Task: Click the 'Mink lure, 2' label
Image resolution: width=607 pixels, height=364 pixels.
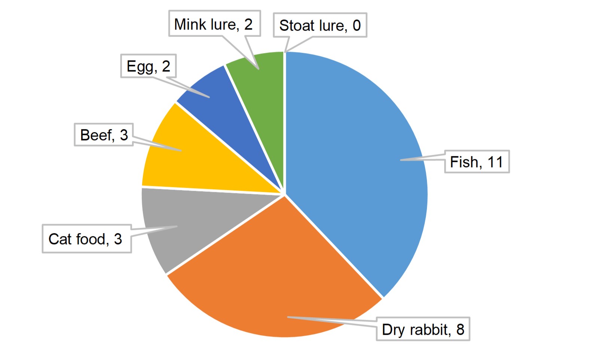Action: click(x=214, y=24)
